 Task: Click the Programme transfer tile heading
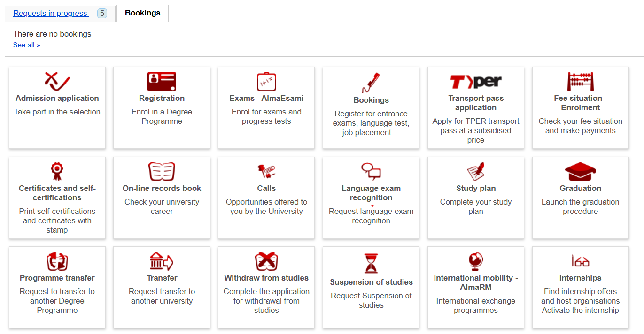coord(57,278)
